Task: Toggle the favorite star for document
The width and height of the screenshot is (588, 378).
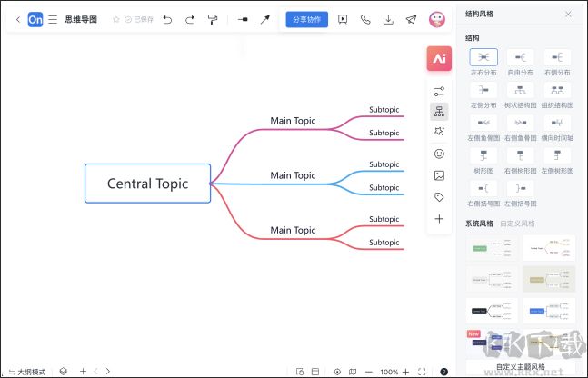Action: [115, 19]
